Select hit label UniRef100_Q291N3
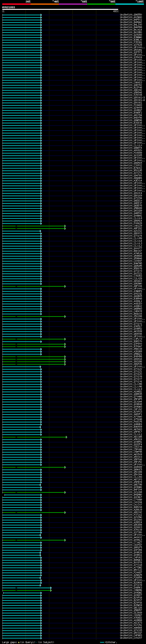Screen dimensions: 146x644 point(131,35)
